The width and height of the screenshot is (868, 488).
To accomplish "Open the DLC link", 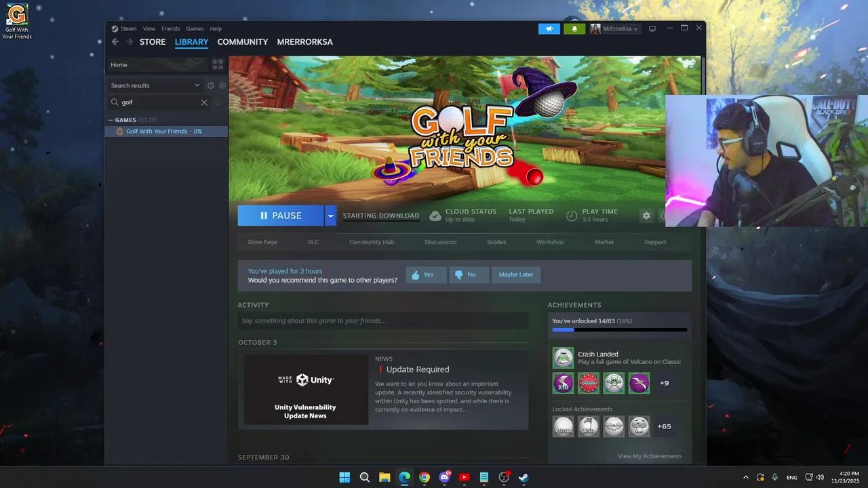I will (x=313, y=242).
